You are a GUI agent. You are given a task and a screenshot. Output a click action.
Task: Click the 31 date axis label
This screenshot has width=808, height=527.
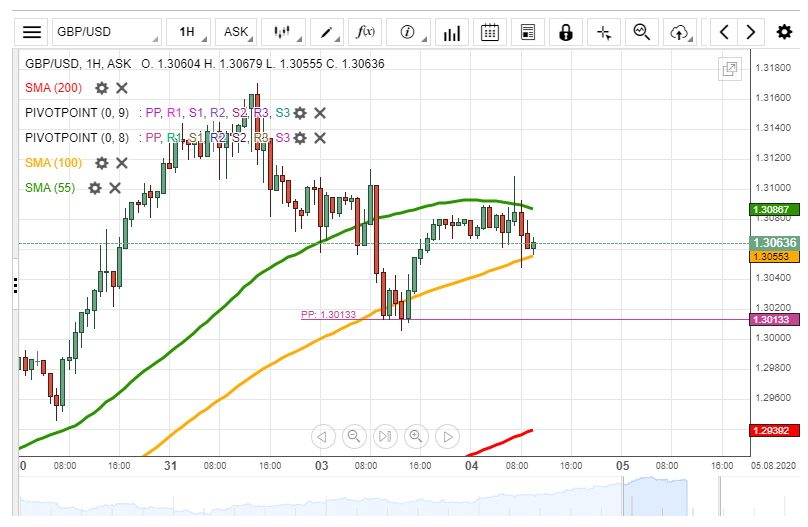(x=171, y=466)
